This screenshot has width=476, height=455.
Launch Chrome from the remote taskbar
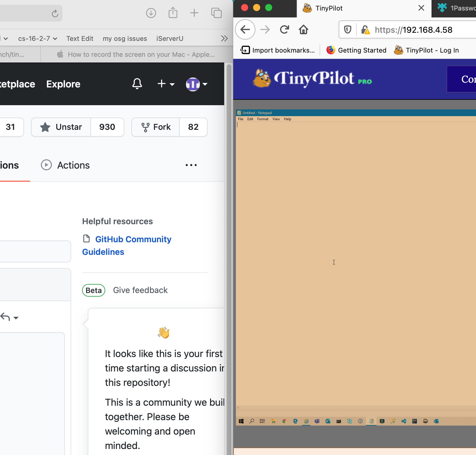coord(284,421)
